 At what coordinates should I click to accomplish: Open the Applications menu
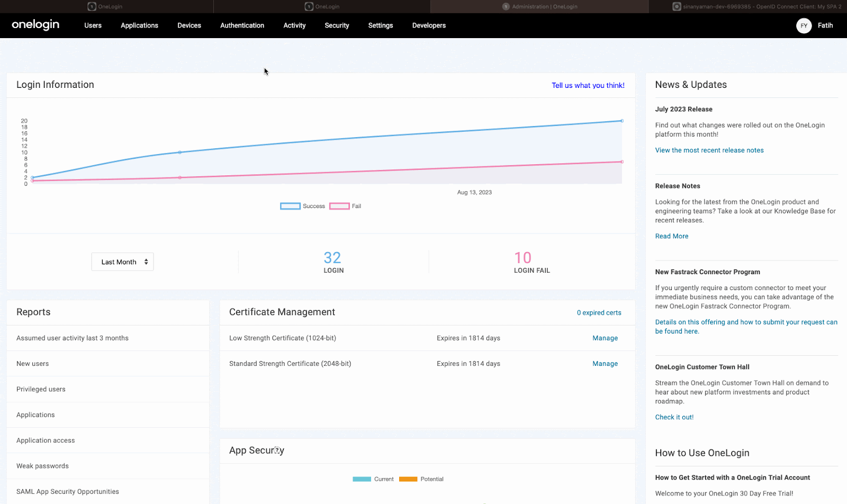pos(139,25)
